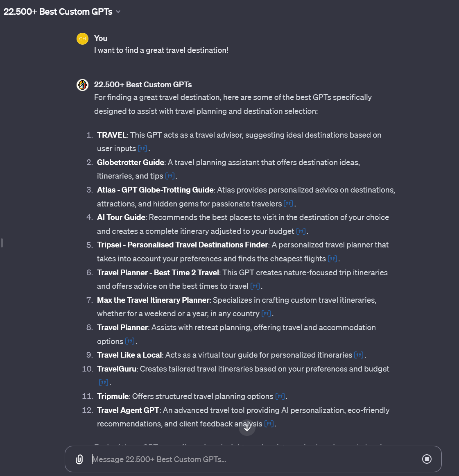Open the citation icon for Atlas guide
Viewport: 459px width, 476px height.
[x=288, y=204]
